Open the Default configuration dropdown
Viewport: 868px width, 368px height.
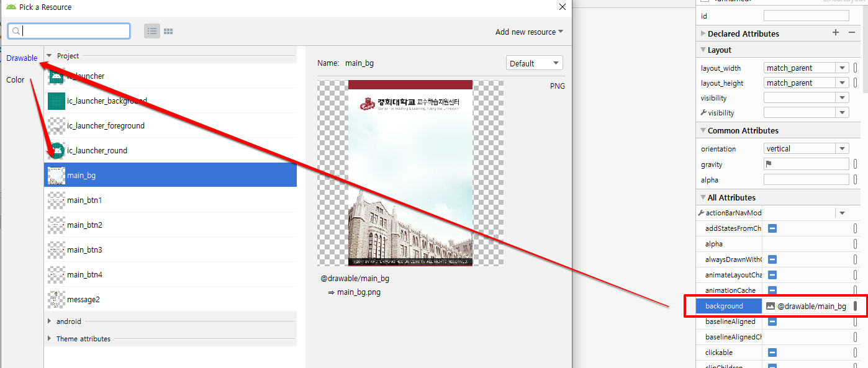534,63
